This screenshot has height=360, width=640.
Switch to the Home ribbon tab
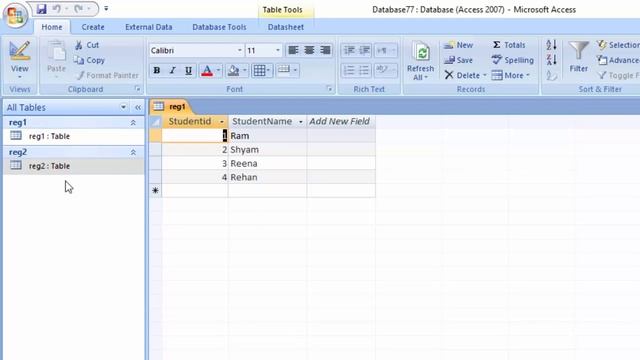click(52, 27)
